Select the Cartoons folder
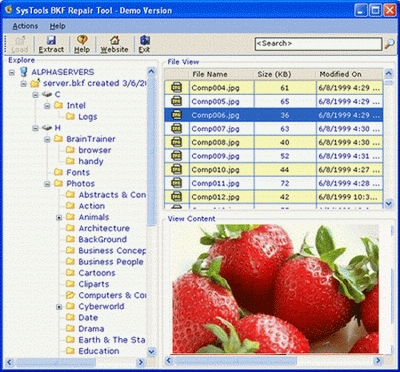Viewport: 400px width, 372px height. (x=97, y=273)
